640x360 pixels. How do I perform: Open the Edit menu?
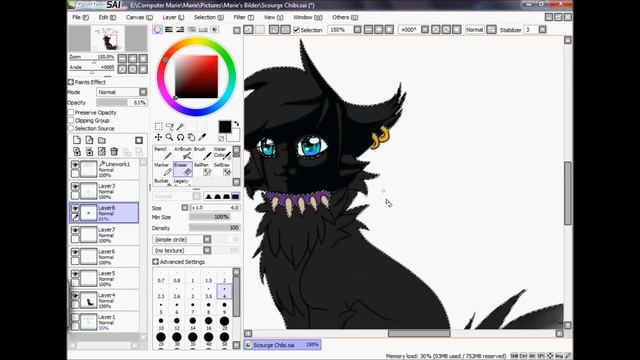click(x=107, y=17)
